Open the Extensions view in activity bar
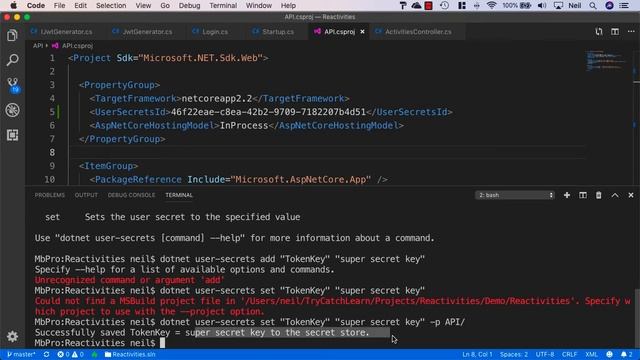Viewport: 640px width, 360px height. (x=12, y=135)
